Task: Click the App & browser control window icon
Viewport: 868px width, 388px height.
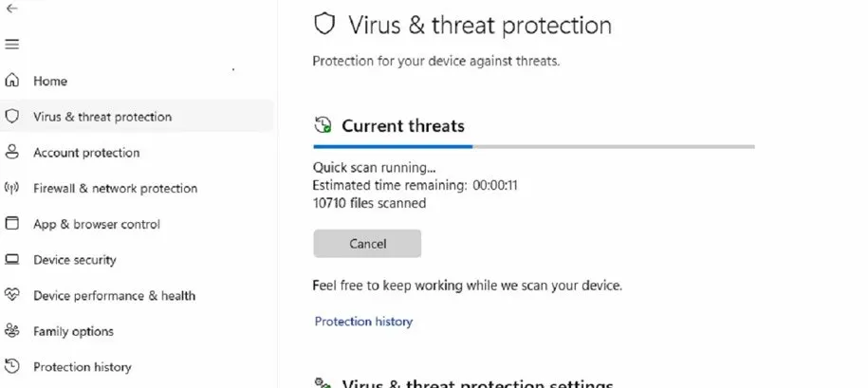Action: tap(12, 224)
